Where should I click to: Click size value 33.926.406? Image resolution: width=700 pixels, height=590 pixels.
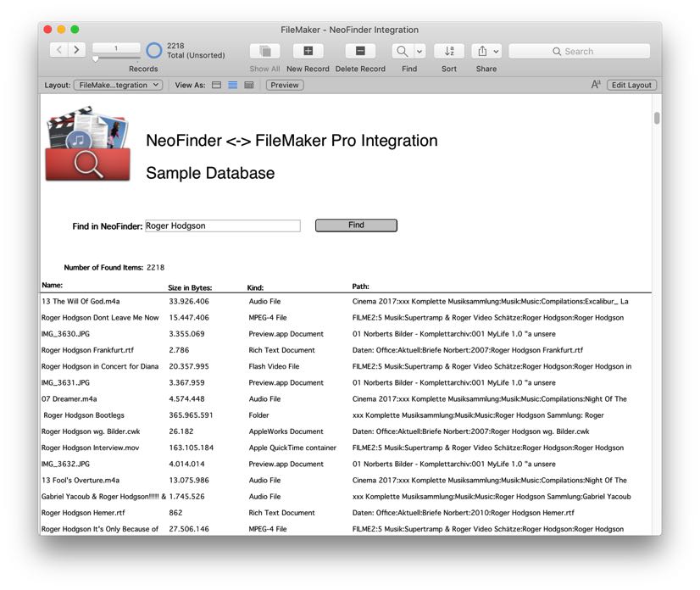pyautogui.click(x=189, y=302)
